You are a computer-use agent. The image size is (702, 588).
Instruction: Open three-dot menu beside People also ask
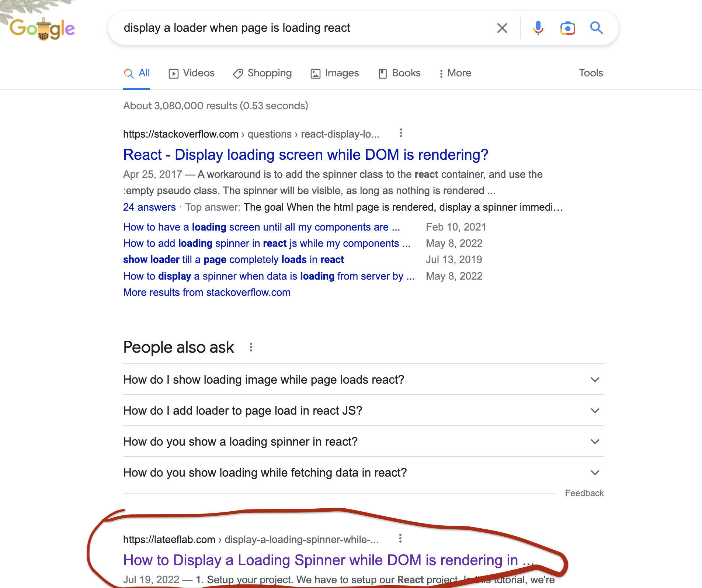point(251,347)
